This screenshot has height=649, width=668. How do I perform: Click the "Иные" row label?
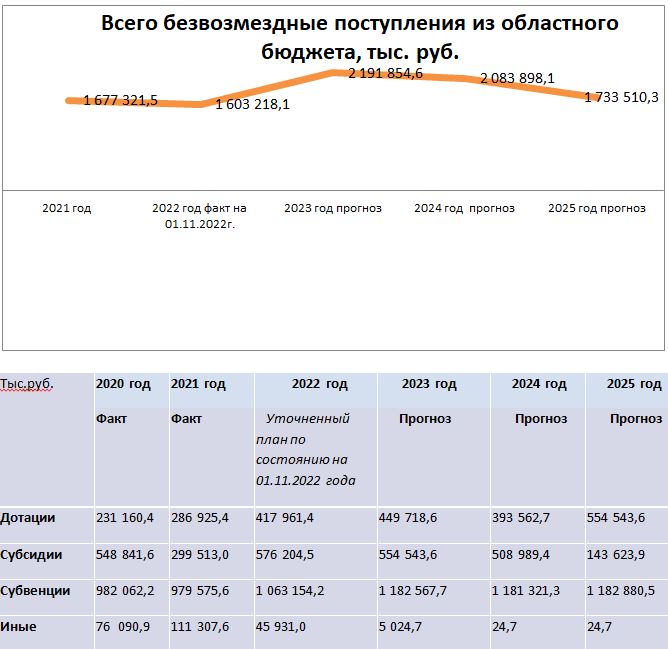[x=19, y=627]
